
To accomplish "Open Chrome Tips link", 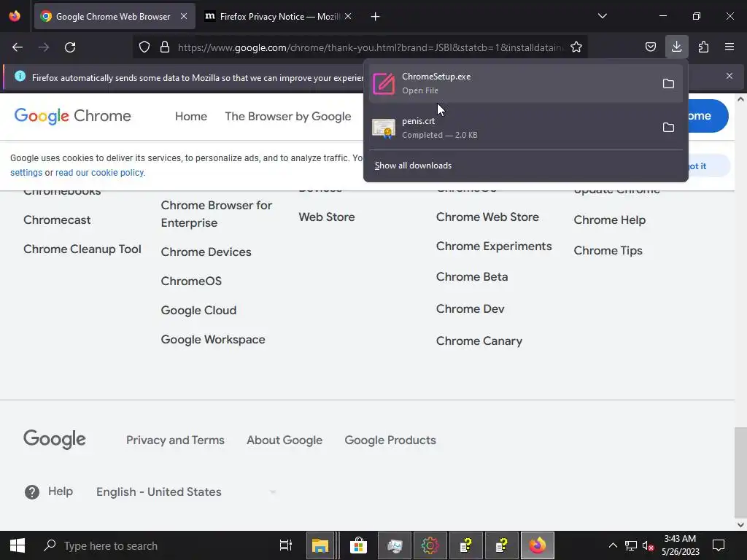I will (x=608, y=251).
